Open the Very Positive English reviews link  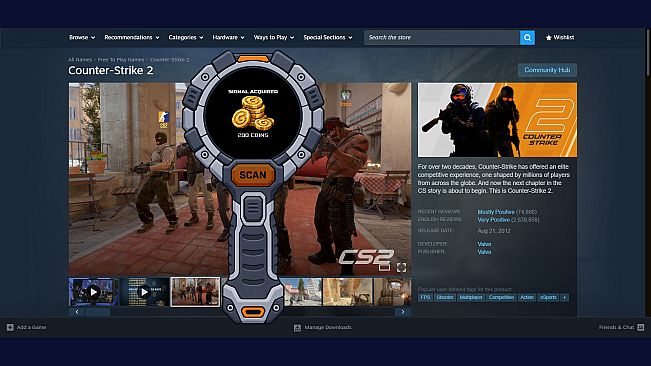pos(493,220)
